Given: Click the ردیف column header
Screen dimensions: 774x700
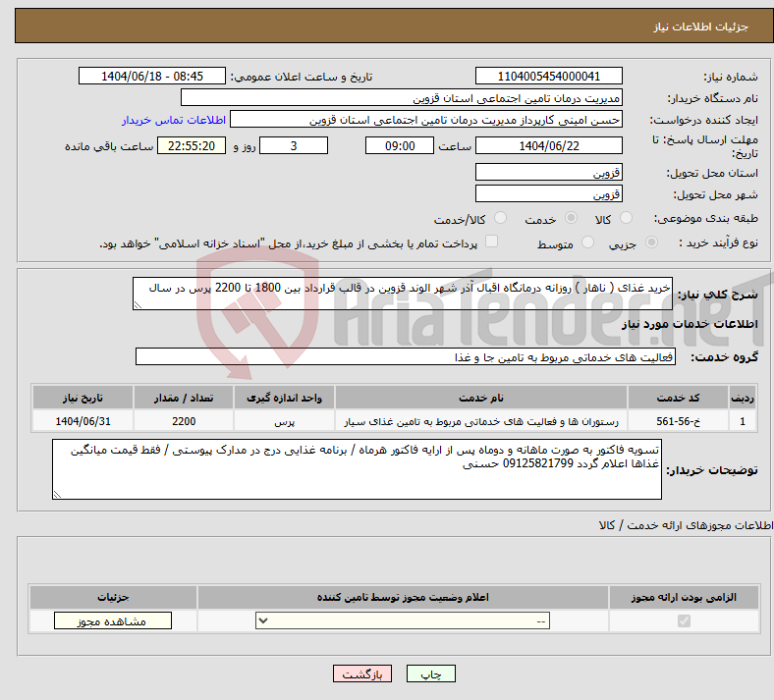Looking at the screenshot, I should pyautogui.click(x=743, y=397).
